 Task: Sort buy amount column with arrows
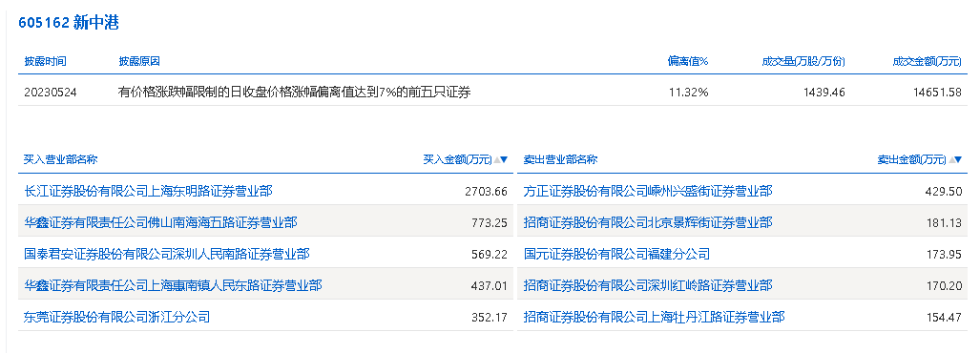pos(501,159)
